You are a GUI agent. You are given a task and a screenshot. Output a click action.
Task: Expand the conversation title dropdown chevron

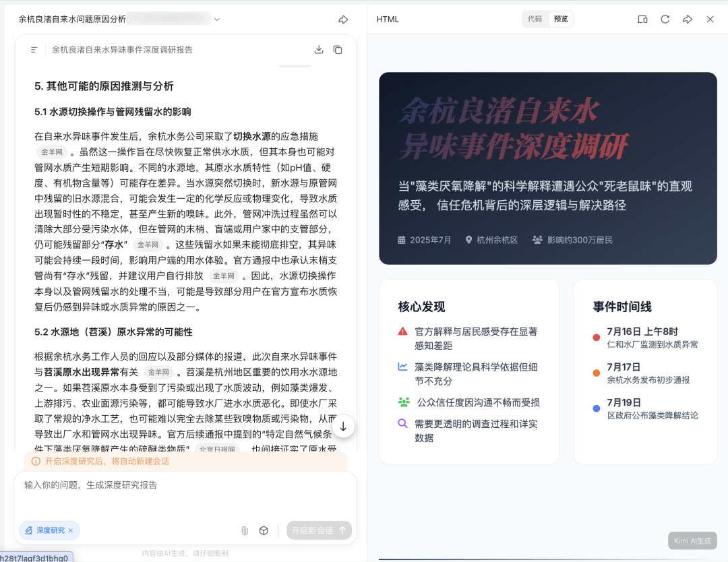(216, 20)
